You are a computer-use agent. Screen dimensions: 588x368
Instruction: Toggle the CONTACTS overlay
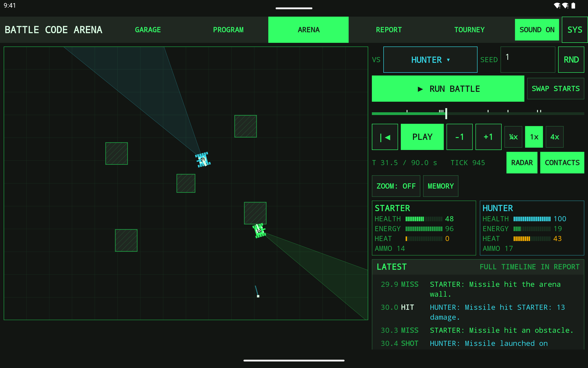click(562, 163)
